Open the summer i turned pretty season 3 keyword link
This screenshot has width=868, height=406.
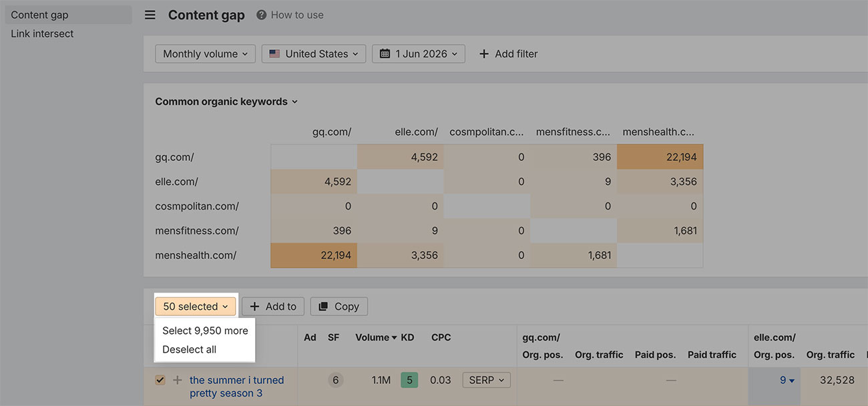[236, 387]
